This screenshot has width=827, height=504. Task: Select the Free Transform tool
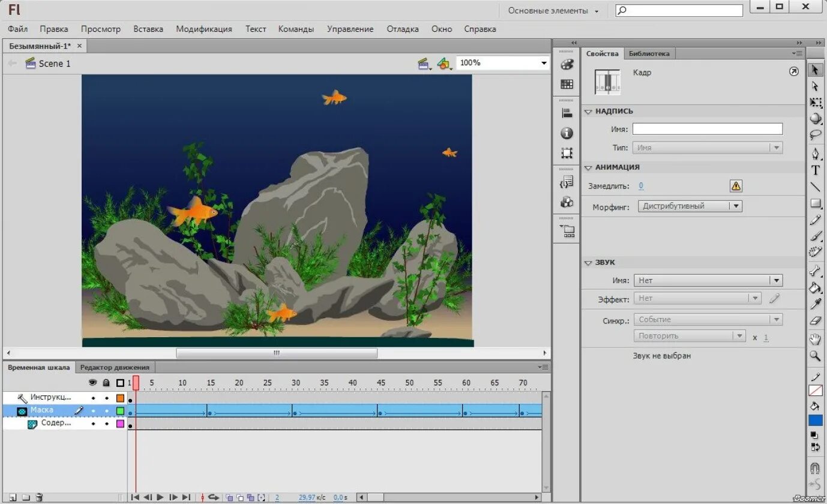pos(815,103)
